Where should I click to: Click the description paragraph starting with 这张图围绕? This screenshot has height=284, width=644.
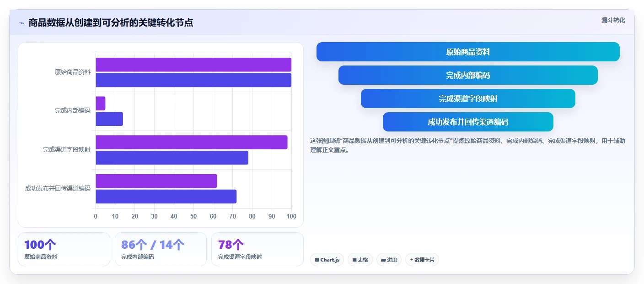pos(467,145)
